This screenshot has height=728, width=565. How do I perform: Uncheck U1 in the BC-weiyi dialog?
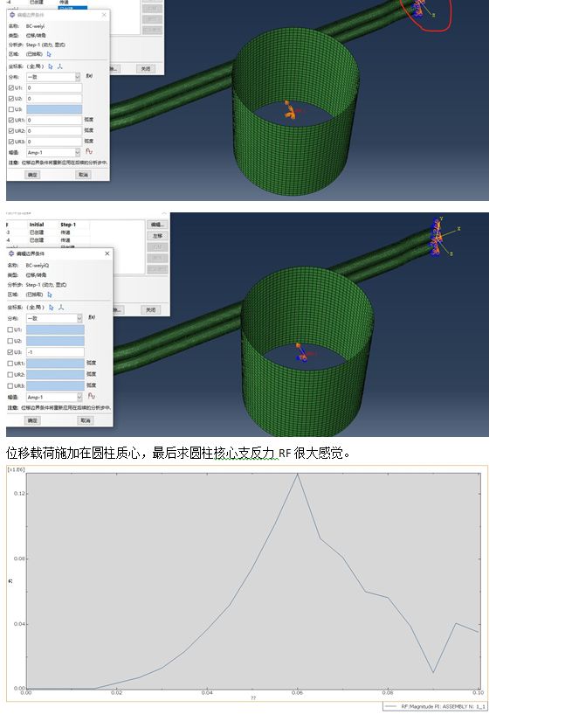(x=11, y=87)
